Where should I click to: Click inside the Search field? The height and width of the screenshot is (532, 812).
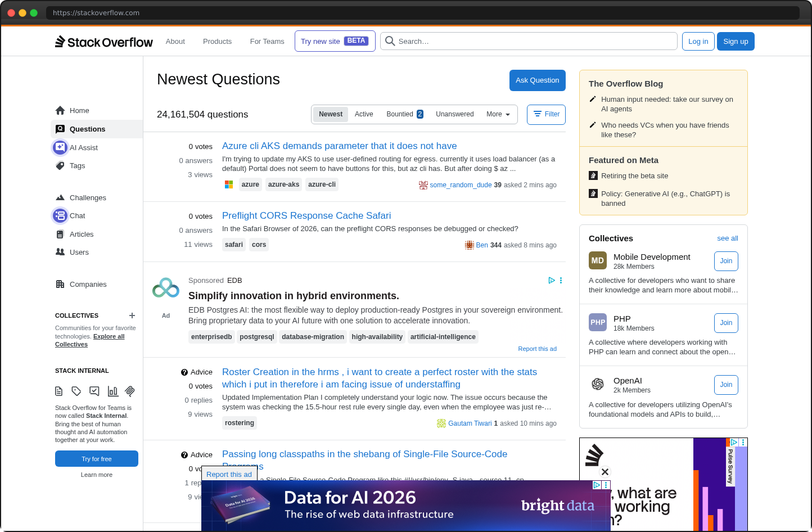click(x=529, y=40)
